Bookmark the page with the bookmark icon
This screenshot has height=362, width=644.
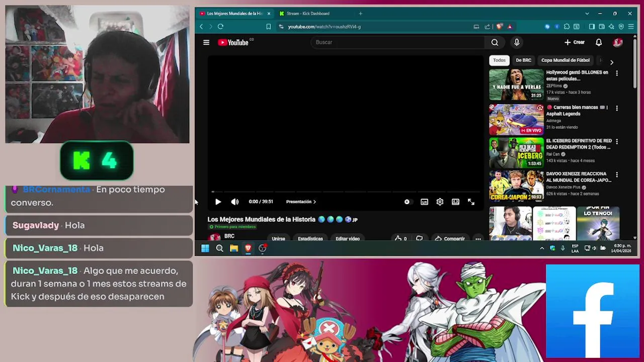click(268, 27)
